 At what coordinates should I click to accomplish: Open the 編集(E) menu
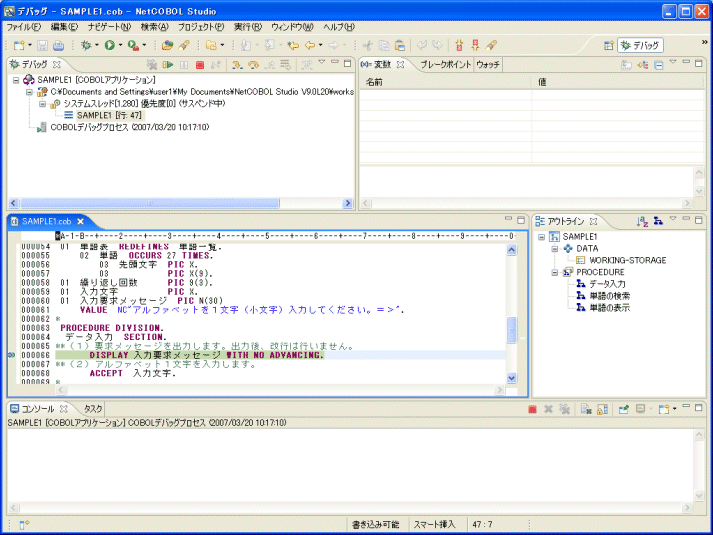[x=64, y=27]
